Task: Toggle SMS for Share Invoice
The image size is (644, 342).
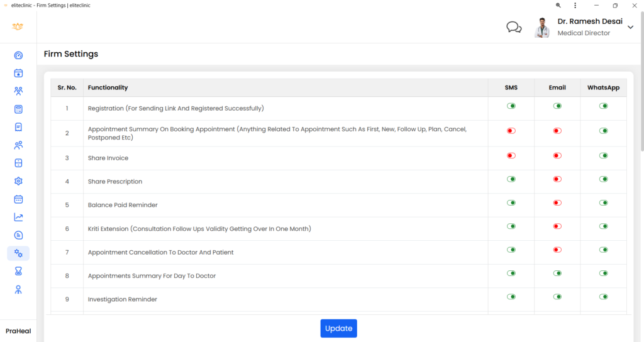Action: [x=511, y=155]
